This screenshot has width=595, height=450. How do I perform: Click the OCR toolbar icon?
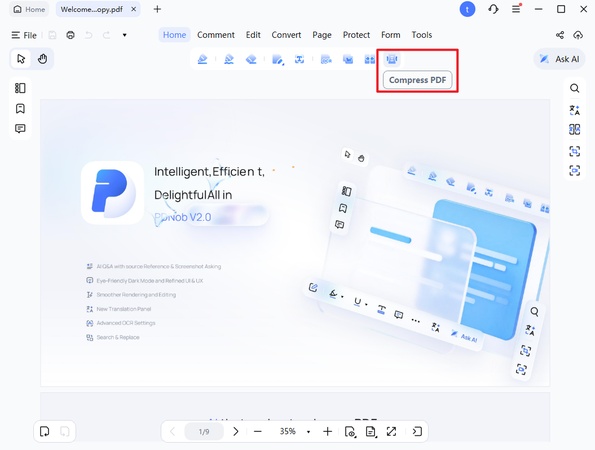[x=326, y=60]
